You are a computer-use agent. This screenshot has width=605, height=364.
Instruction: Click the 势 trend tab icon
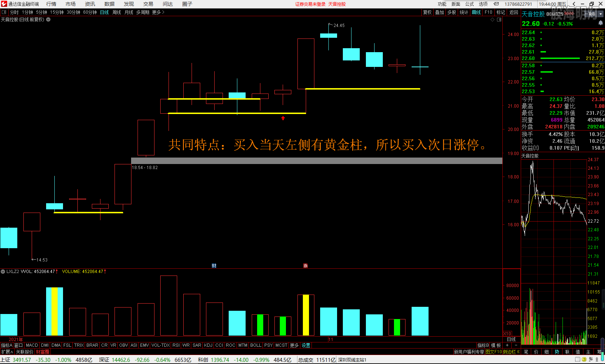click(557, 352)
